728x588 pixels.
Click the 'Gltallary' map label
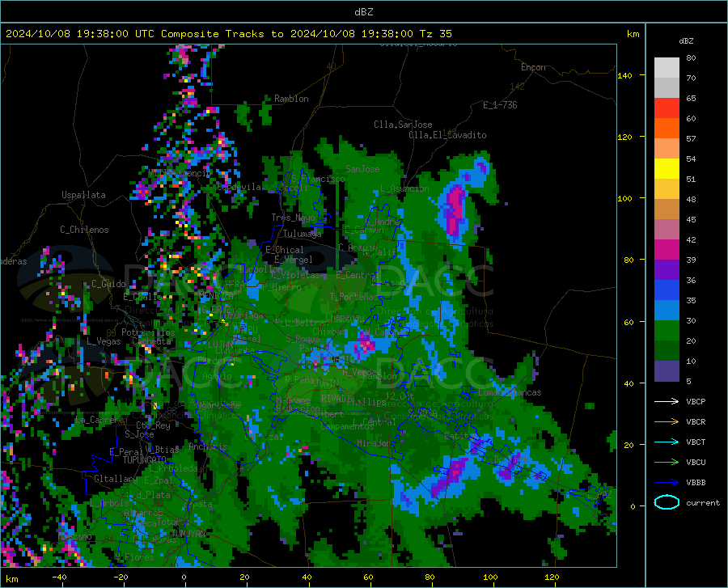(x=116, y=479)
